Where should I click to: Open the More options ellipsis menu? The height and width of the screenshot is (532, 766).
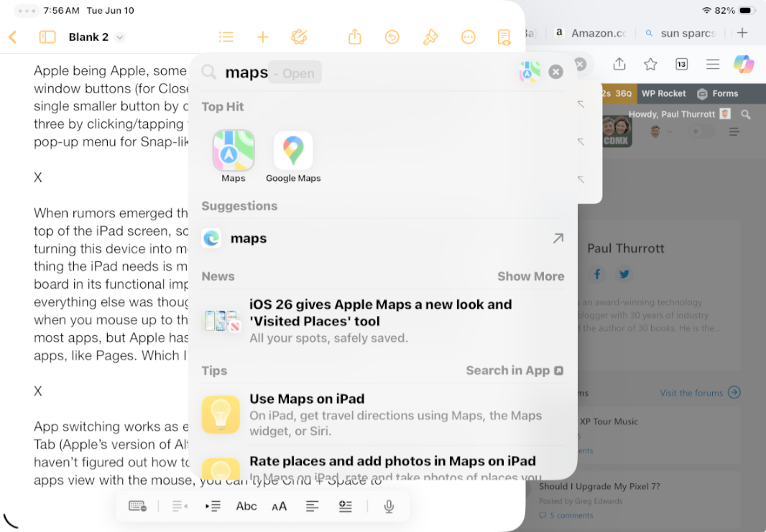point(468,37)
